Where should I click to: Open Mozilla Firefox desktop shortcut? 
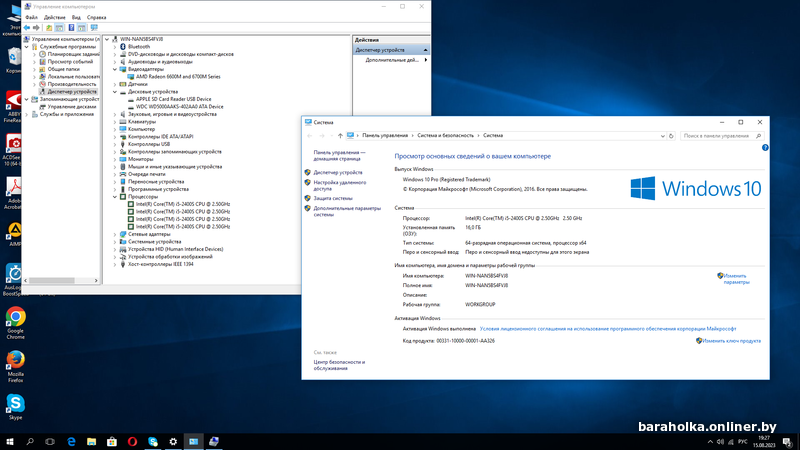coord(15,366)
